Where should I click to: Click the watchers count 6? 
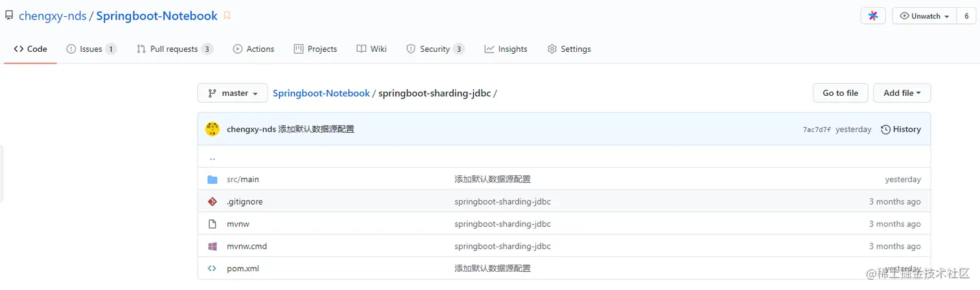point(966,16)
